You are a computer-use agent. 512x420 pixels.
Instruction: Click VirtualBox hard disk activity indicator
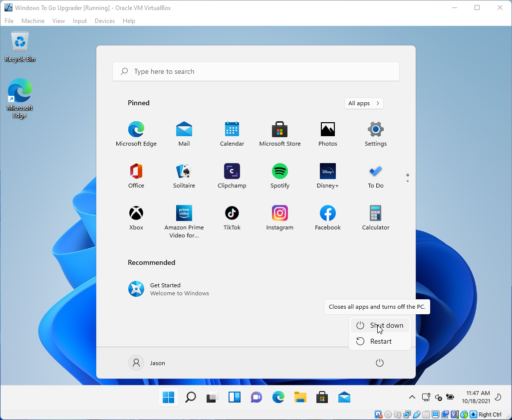[378, 415]
